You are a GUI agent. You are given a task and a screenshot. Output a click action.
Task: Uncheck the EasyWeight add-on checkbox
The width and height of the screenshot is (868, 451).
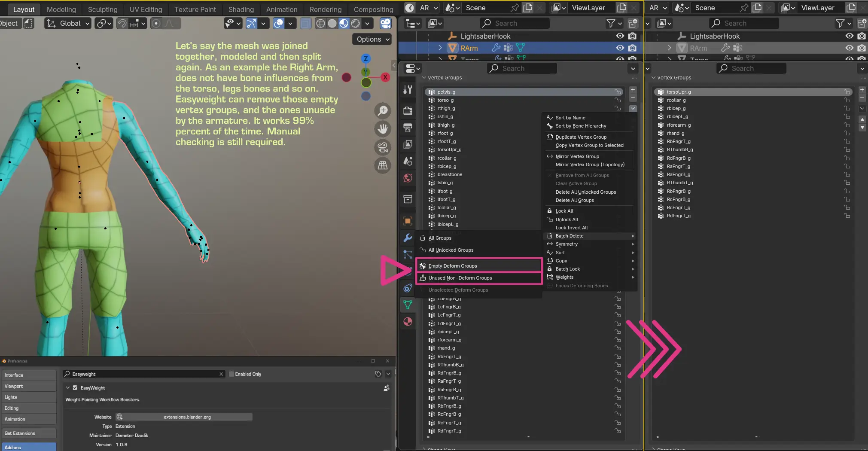(x=75, y=388)
